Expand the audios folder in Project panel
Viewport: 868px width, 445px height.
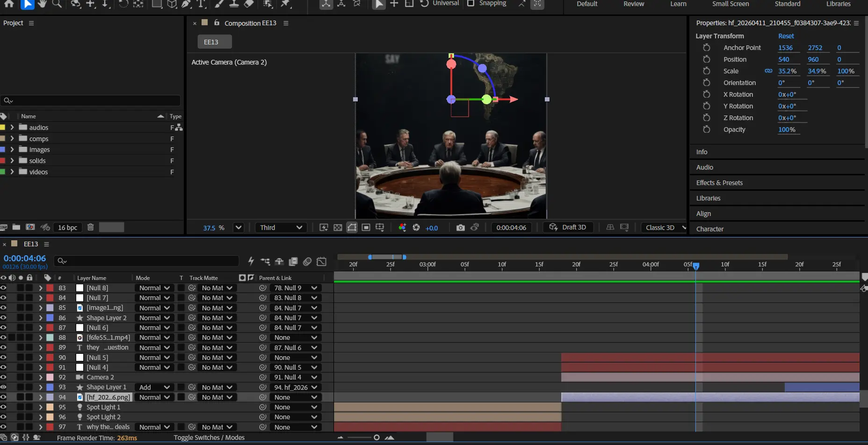12,127
